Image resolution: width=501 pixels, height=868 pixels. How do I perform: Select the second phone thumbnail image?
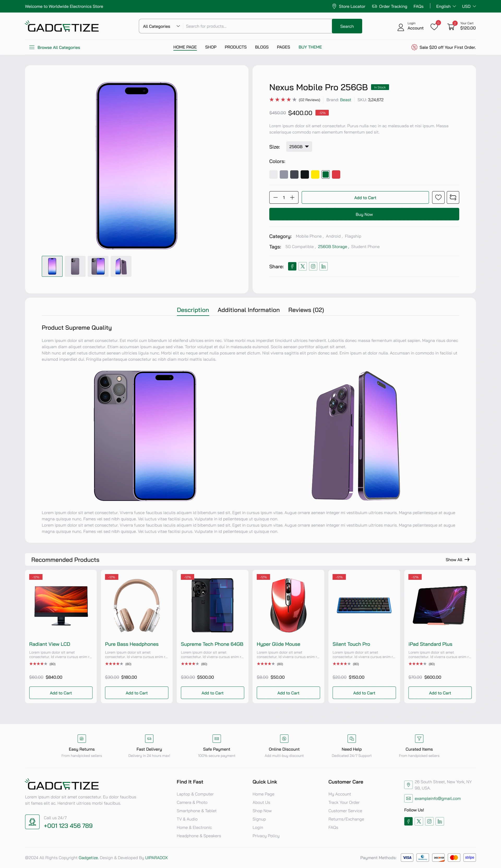pos(75,266)
